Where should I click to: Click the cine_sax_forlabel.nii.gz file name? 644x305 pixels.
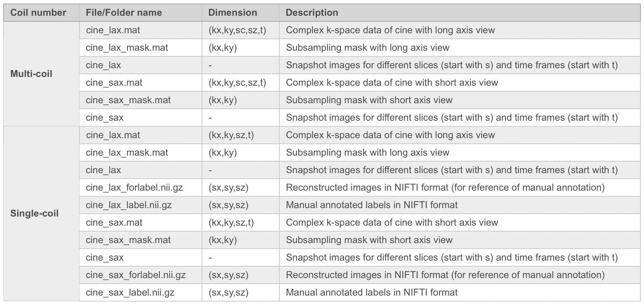[136, 275]
